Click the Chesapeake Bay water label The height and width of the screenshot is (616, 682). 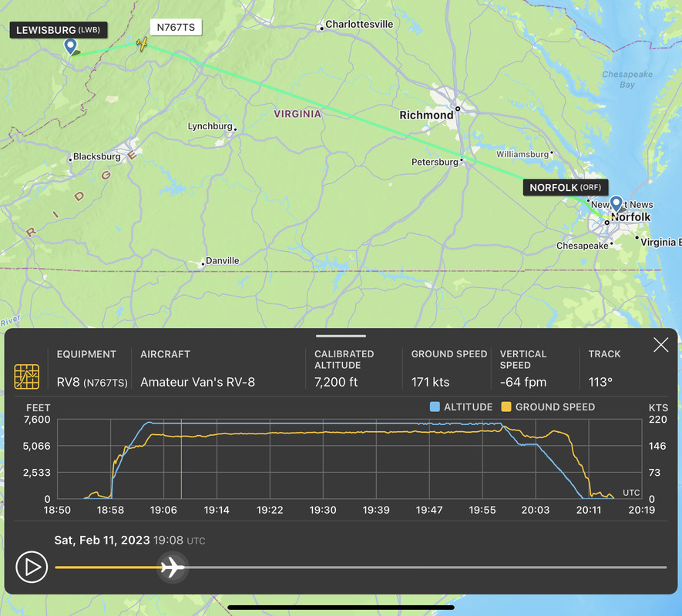click(x=627, y=79)
